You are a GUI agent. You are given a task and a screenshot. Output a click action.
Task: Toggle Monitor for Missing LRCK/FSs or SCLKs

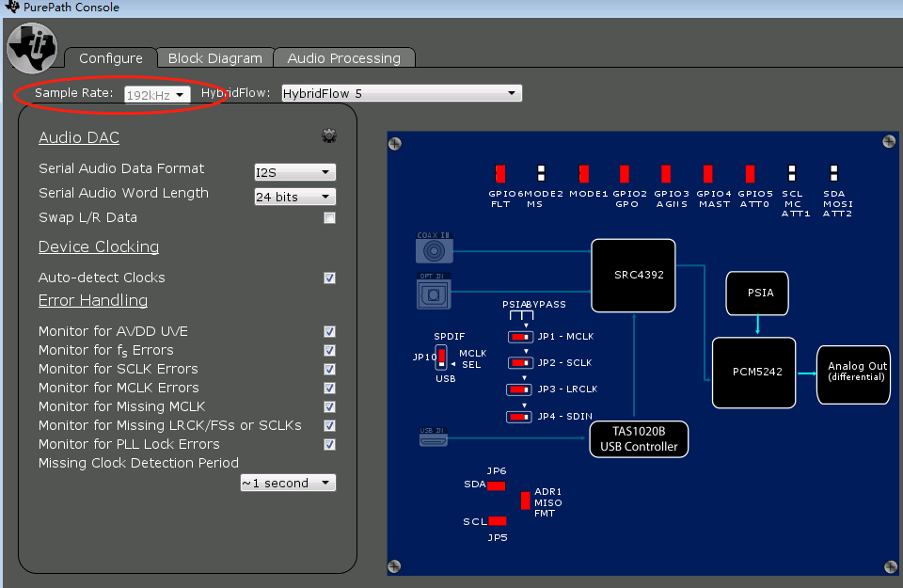[x=329, y=425]
